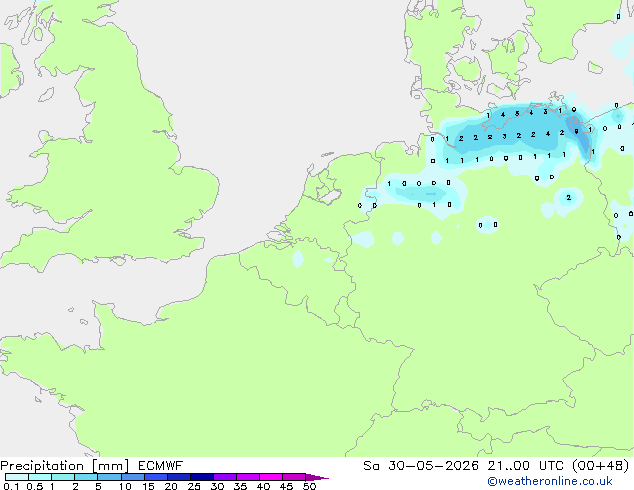Click the '5' rainfall value on the map
The image size is (634, 490).
pos(517,114)
